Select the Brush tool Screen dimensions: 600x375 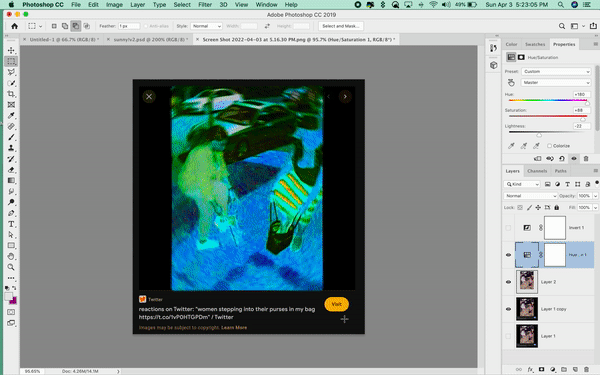11,137
